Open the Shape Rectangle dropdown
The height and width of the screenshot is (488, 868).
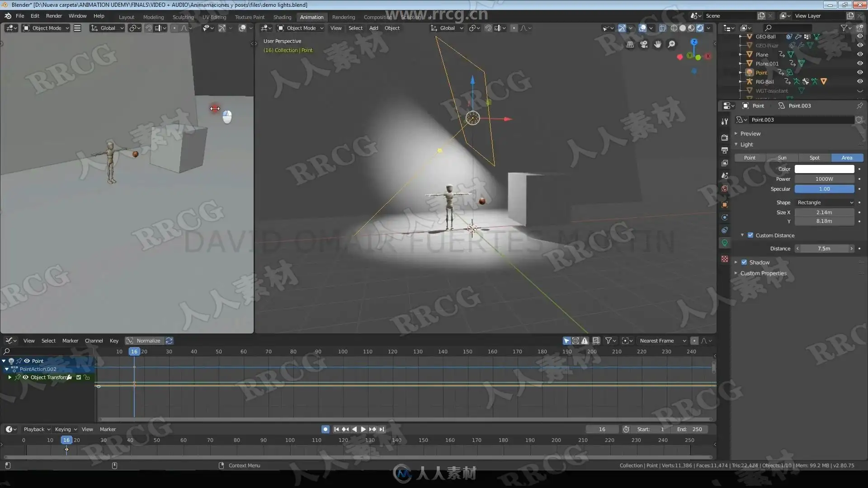pyautogui.click(x=825, y=202)
